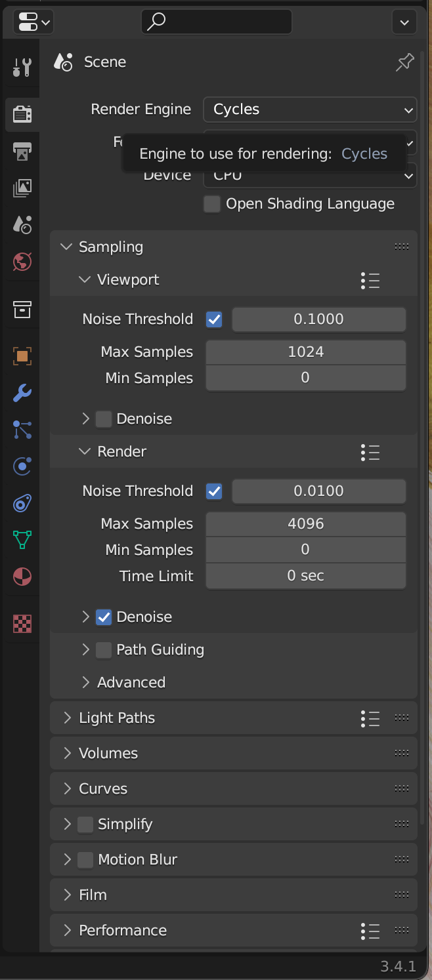The height and width of the screenshot is (980, 432).
Task: Open the Particles properties tab
Action: pyautogui.click(x=22, y=430)
